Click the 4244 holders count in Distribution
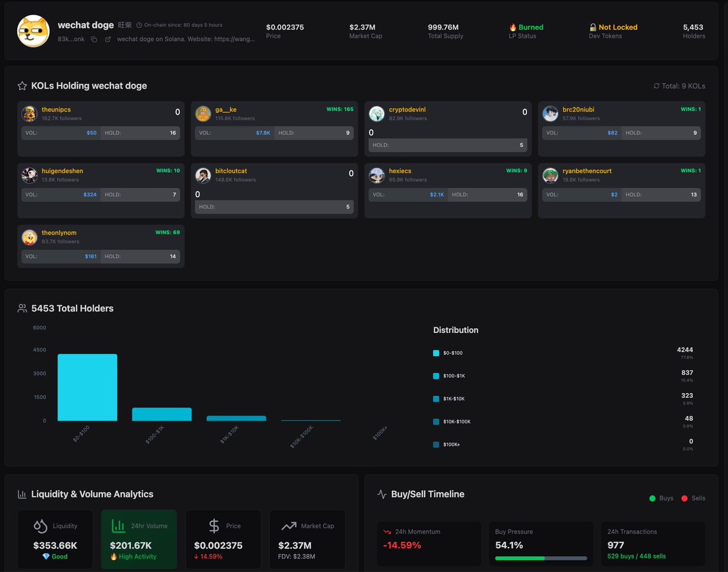Viewport: 728px width, 572px height. 685,350
